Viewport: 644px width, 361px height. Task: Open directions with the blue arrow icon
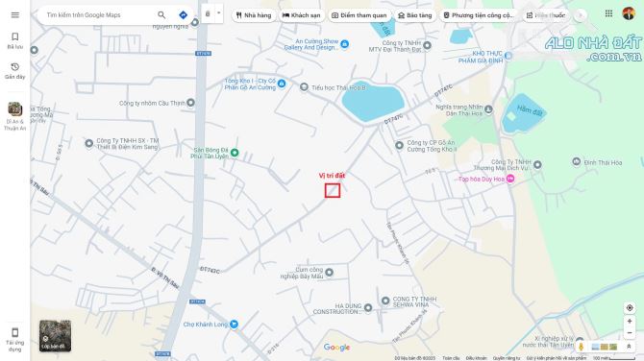(184, 15)
